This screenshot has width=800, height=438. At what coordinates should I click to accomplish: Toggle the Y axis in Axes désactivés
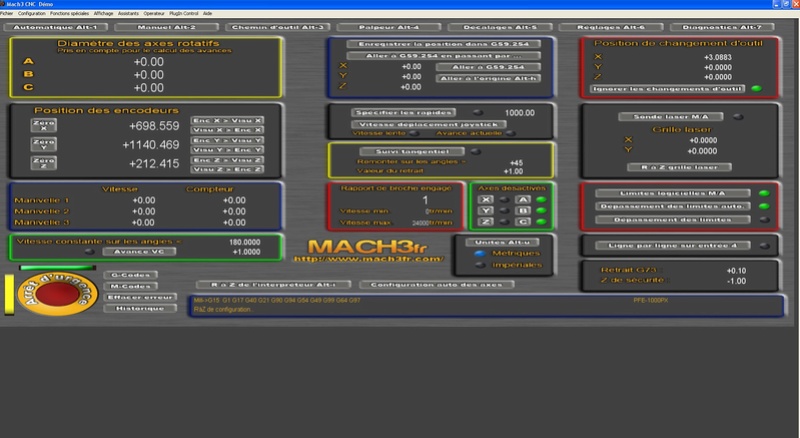point(486,210)
